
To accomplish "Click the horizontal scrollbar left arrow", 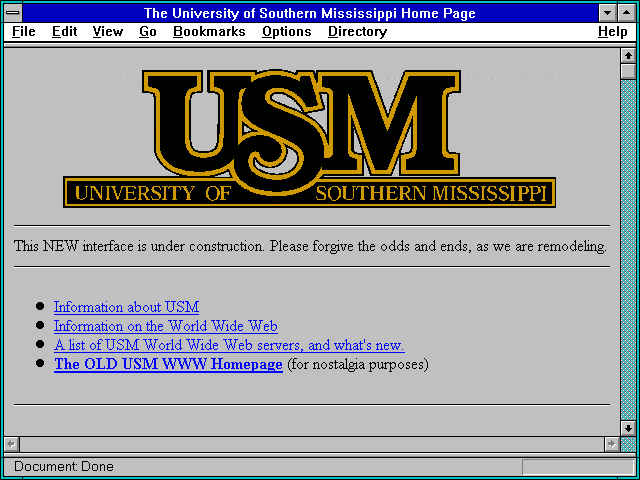I will (x=11, y=444).
